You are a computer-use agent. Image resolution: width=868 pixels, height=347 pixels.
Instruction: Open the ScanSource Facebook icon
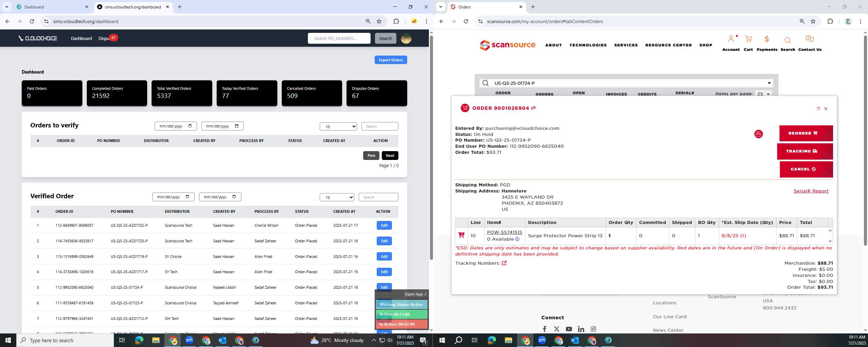pyautogui.click(x=544, y=329)
